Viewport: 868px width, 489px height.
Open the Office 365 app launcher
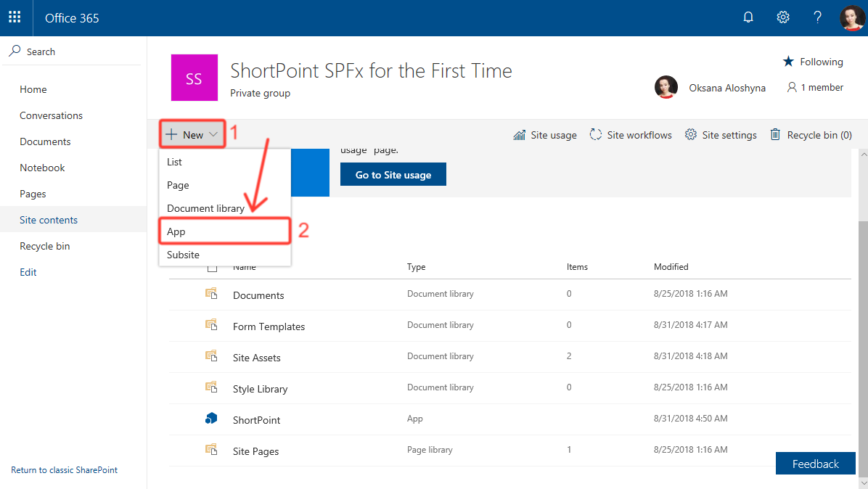click(x=15, y=17)
